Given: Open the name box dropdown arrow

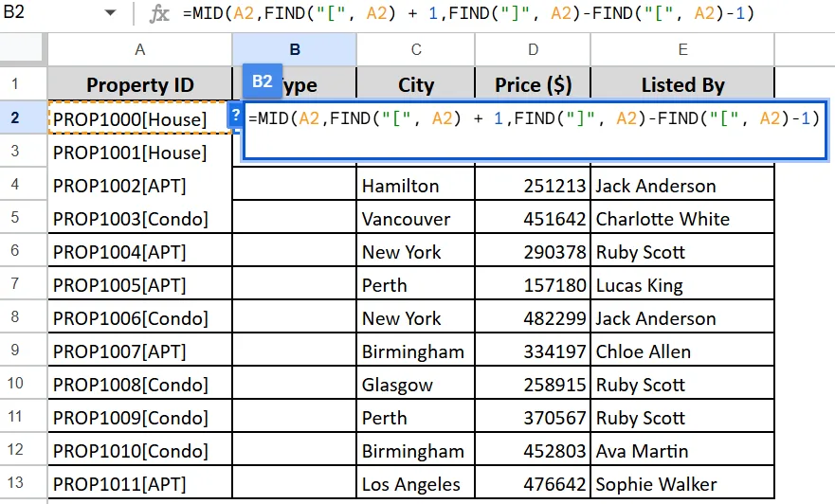Looking at the screenshot, I should click(x=110, y=12).
